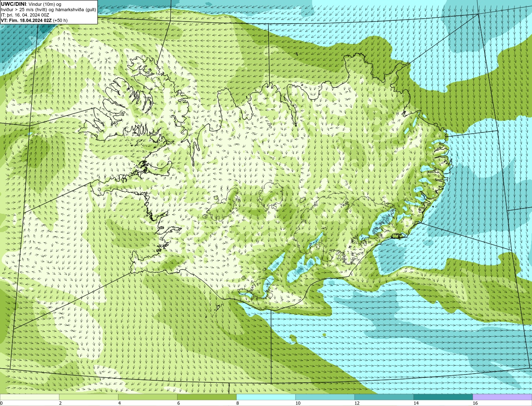Screen dimensions: 532x406
Task: Click the legend scale label '0'
Action: [x=1, y=403]
